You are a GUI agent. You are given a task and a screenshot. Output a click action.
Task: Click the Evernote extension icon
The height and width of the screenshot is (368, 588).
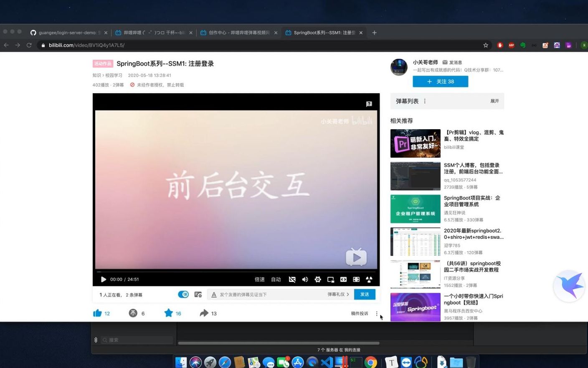pyautogui.click(x=523, y=45)
